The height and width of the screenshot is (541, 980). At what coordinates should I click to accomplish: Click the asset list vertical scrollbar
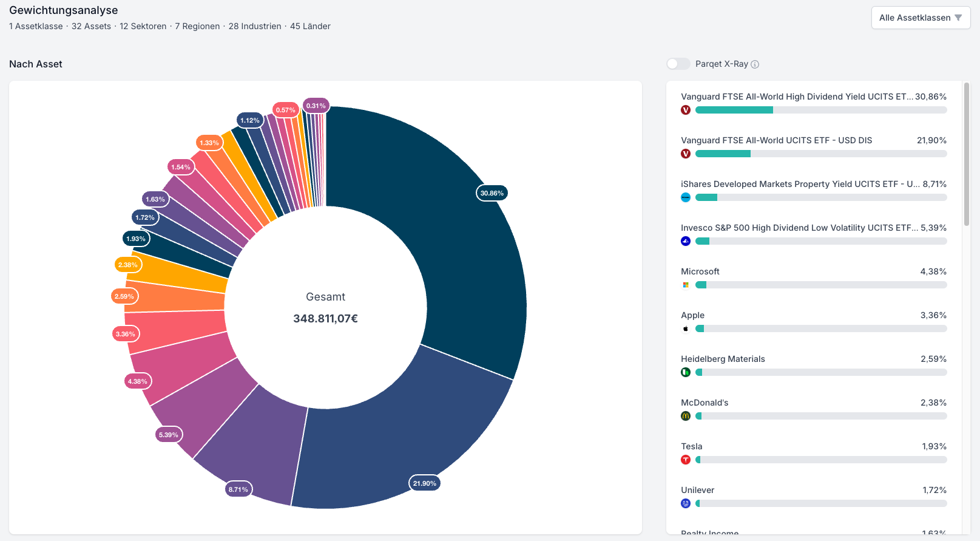[967, 154]
